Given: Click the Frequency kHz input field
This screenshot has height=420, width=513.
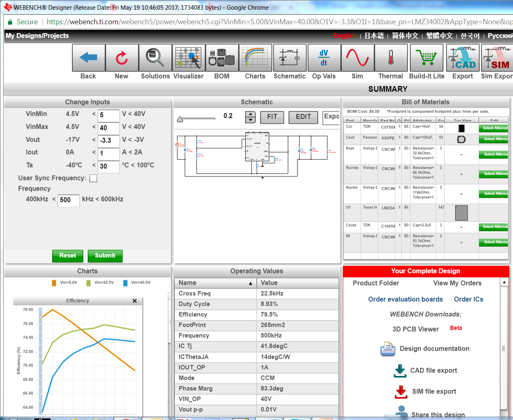Looking at the screenshot, I should [x=69, y=200].
